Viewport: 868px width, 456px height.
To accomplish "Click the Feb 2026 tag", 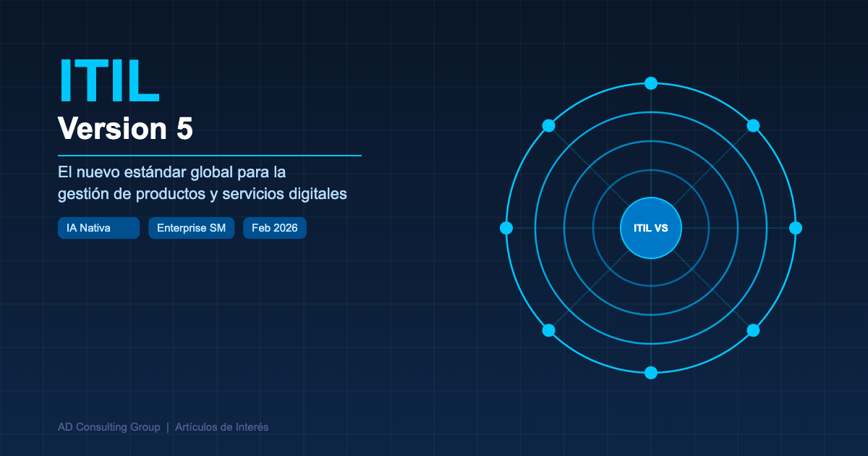I will 275,228.
